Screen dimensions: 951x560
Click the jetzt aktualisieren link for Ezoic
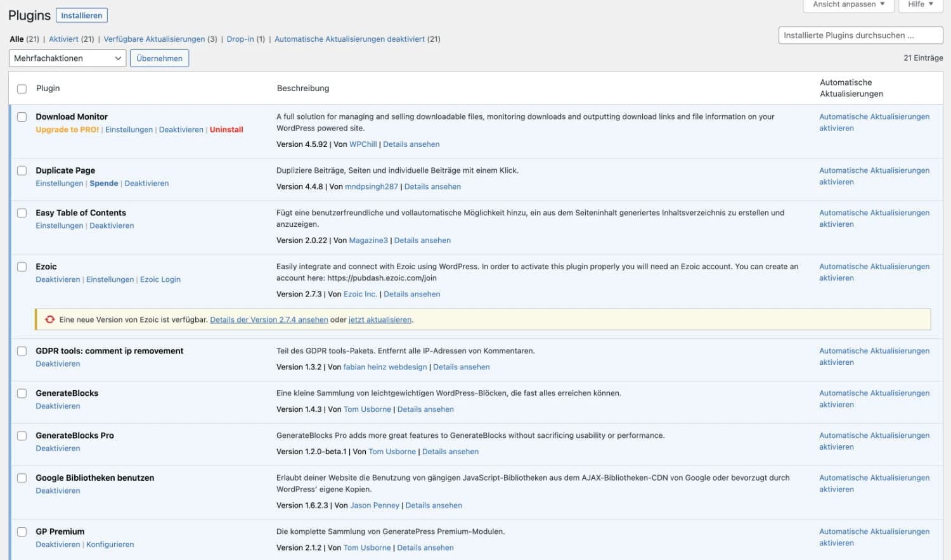(x=380, y=320)
